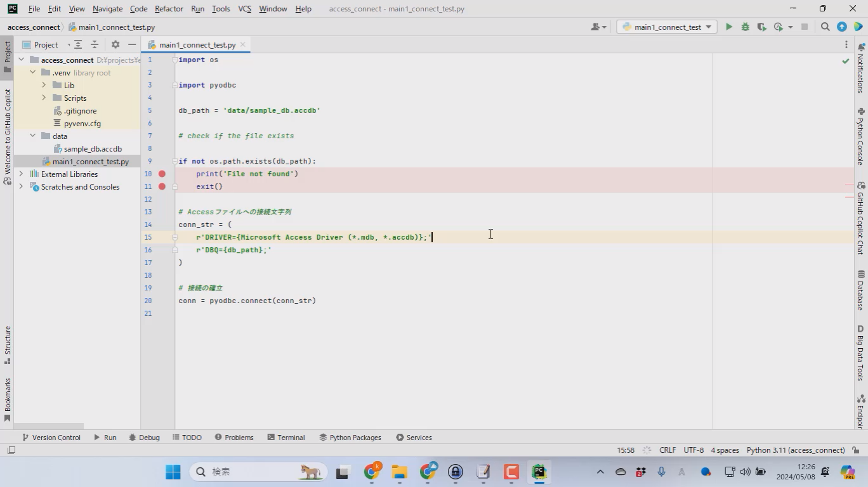Viewport: 868px width, 487px height.
Task: Run main1_connect_test with green play icon
Action: coord(729,27)
